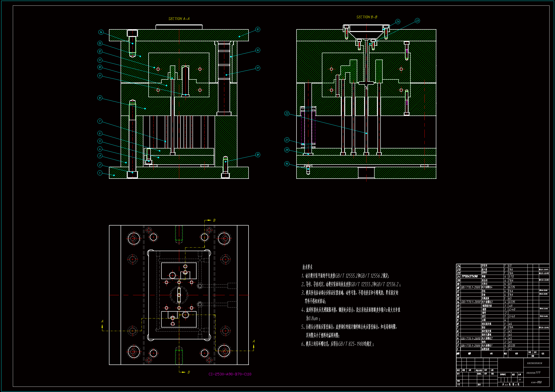555x392 pixels.
Task: Click balloon number 19 callout
Action: (287, 164)
